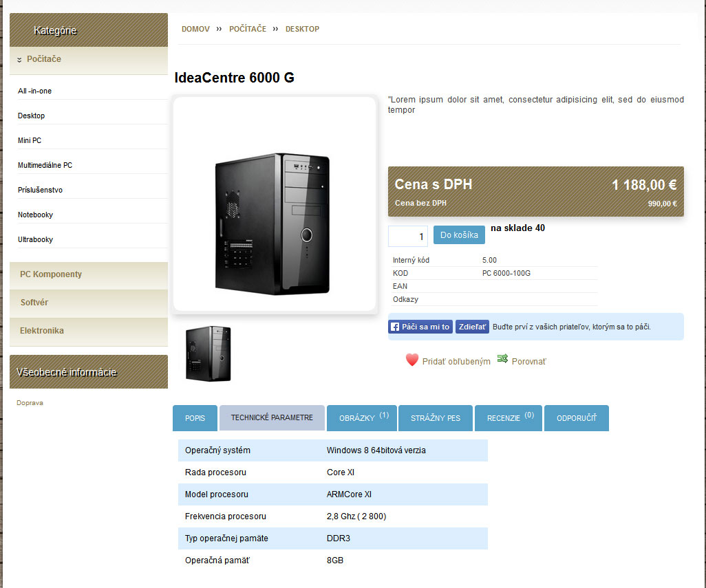Click the Lorem ipsum description text

coord(536,105)
